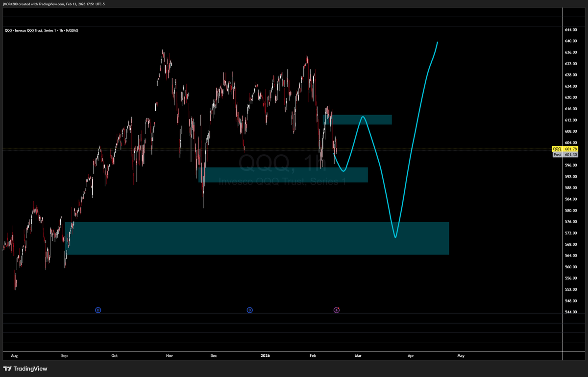Click the 580.00 price scale label
The image size is (588, 377).
click(x=571, y=211)
